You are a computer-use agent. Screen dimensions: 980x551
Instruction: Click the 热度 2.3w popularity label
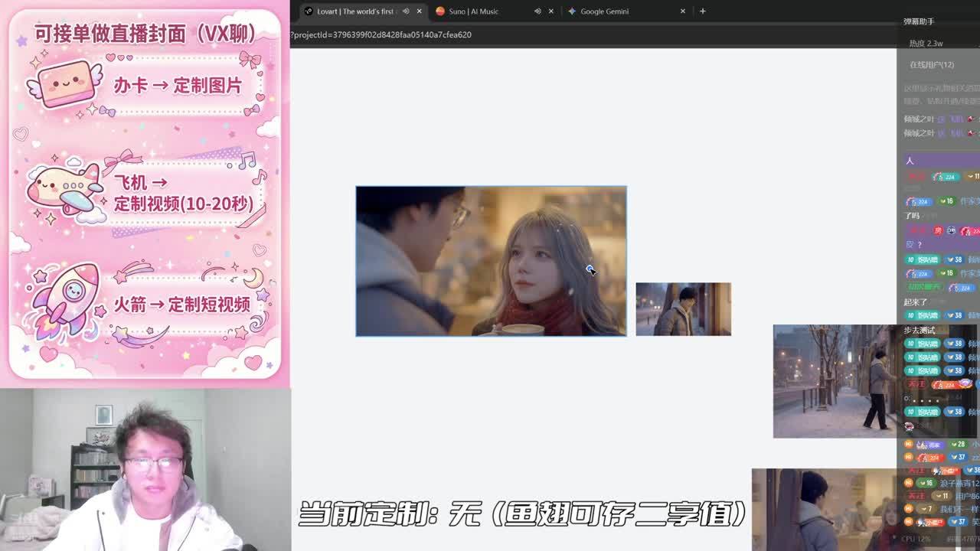(x=926, y=44)
